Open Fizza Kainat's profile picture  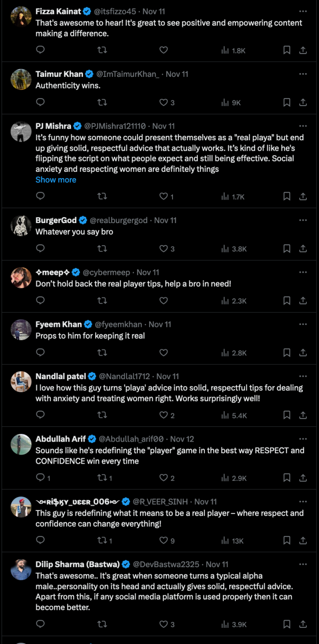click(21, 13)
